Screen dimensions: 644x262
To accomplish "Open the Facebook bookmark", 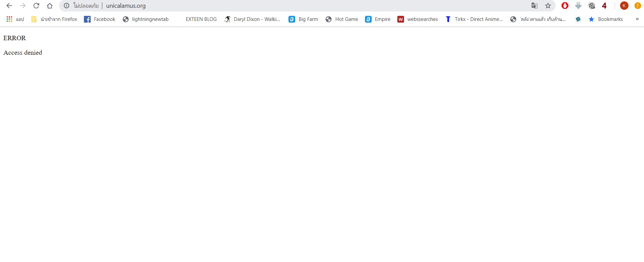I will (x=100, y=19).
